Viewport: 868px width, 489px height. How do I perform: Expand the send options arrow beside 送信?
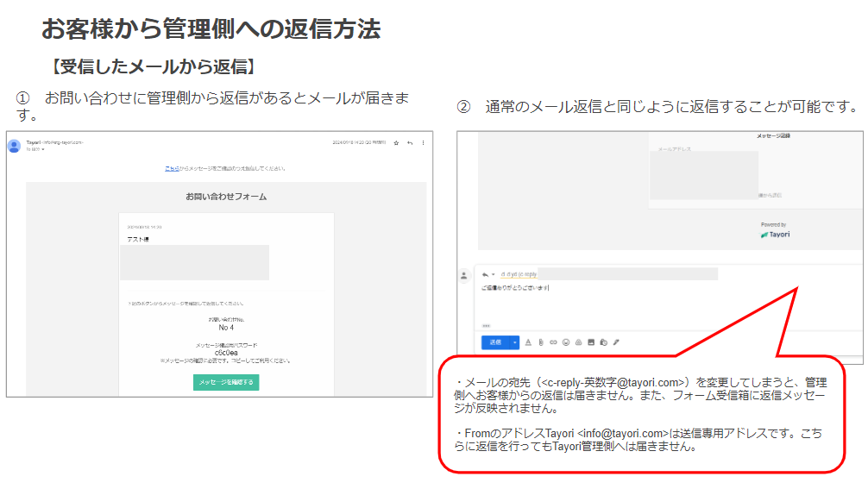pos(515,342)
